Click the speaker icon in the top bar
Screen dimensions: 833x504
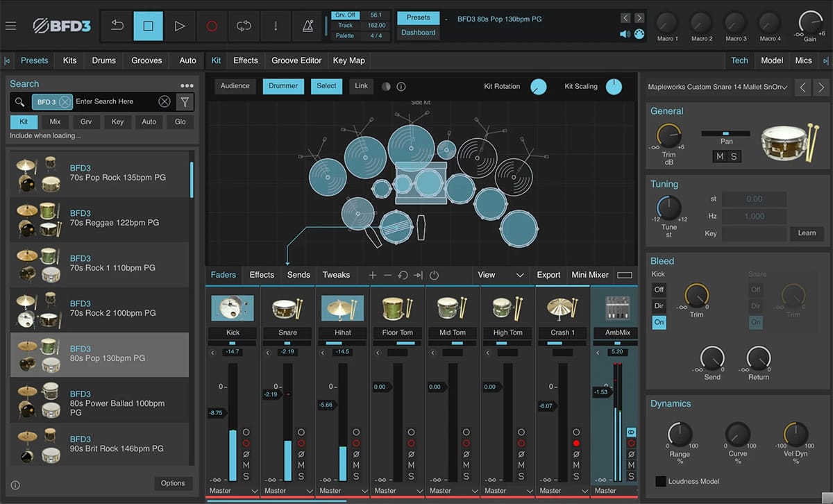(624, 33)
